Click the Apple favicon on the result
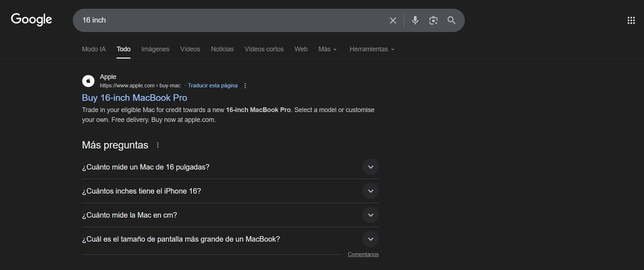The height and width of the screenshot is (270, 644). (88, 81)
